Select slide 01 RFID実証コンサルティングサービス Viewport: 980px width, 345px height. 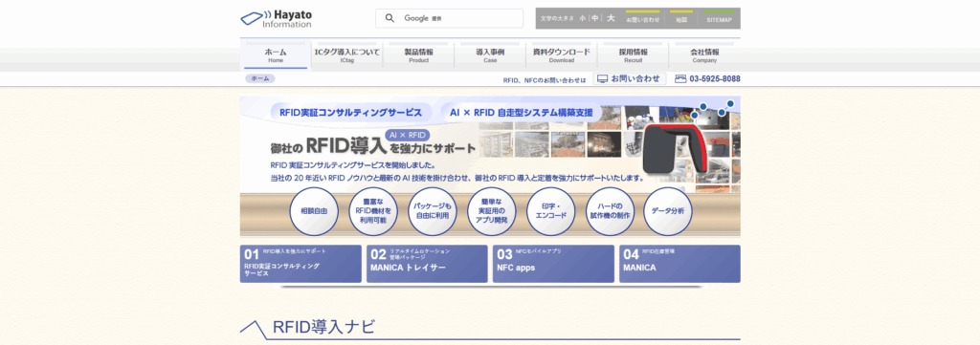301,263
